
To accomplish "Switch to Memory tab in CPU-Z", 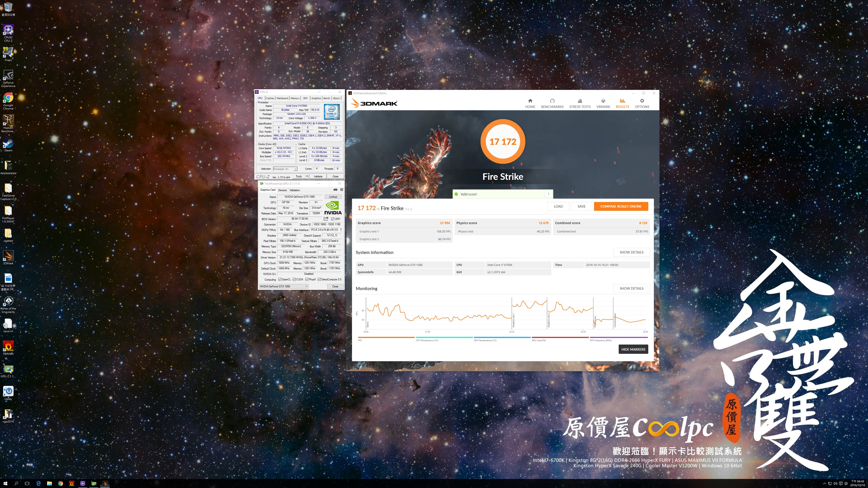I will click(x=295, y=98).
